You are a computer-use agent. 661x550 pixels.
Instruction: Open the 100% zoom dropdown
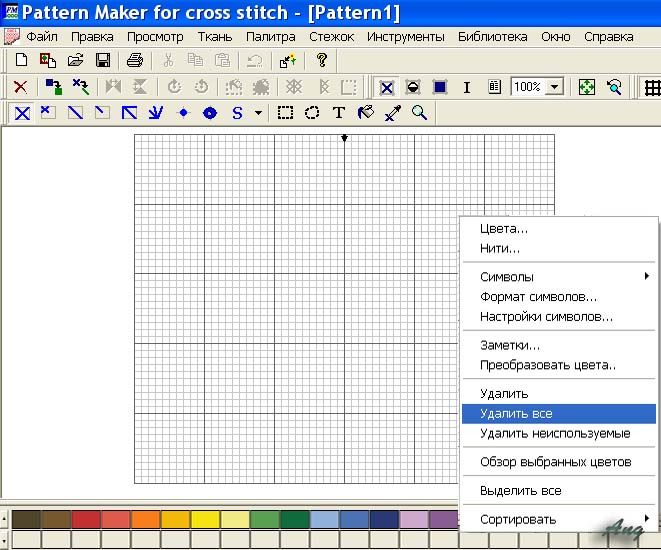pyautogui.click(x=555, y=87)
